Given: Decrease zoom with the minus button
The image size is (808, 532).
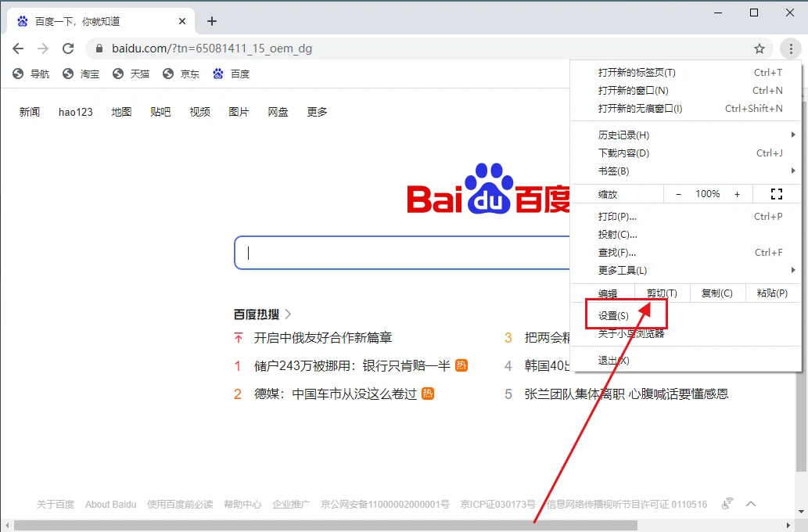Looking at the screenshot, I should 678,194.
